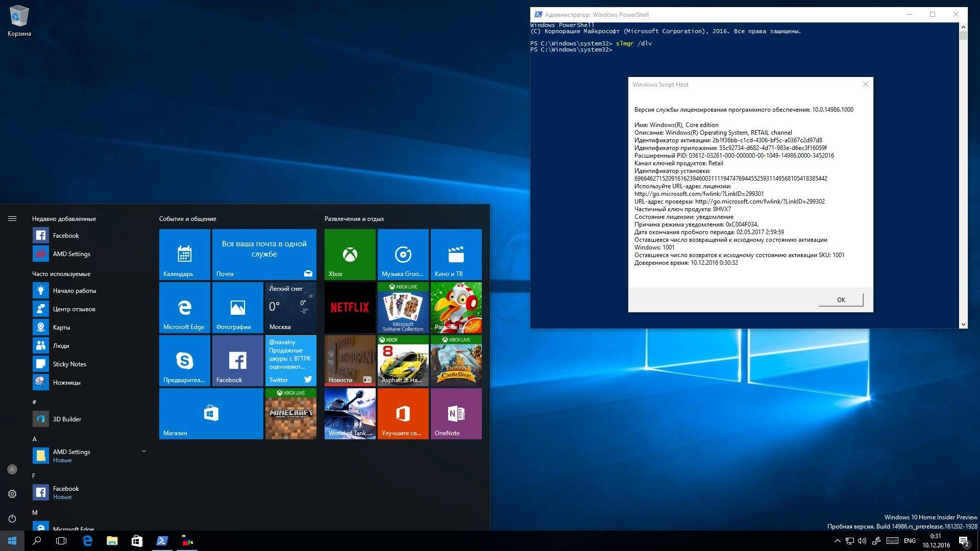Open Store from the taskbar
This screenshot has width=980, height=551.
[137, 541]
